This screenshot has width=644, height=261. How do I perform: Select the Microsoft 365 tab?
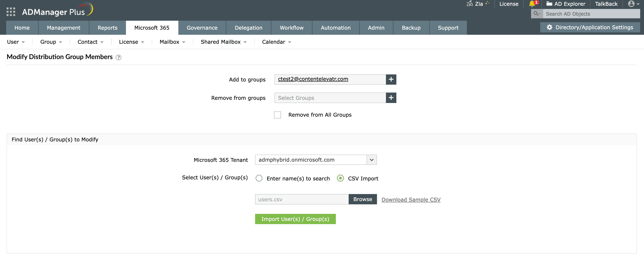tap(152, 28)
